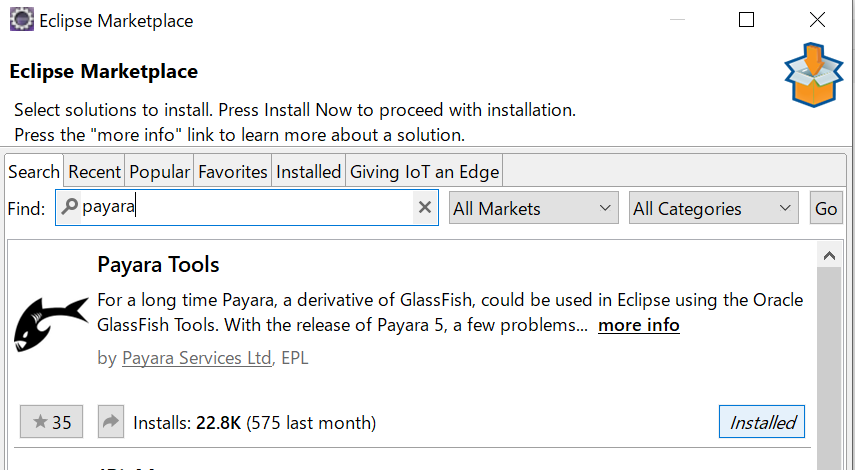855x470 pixels.
Task: Clear the search text with the X icon
Action: [425, 207]
